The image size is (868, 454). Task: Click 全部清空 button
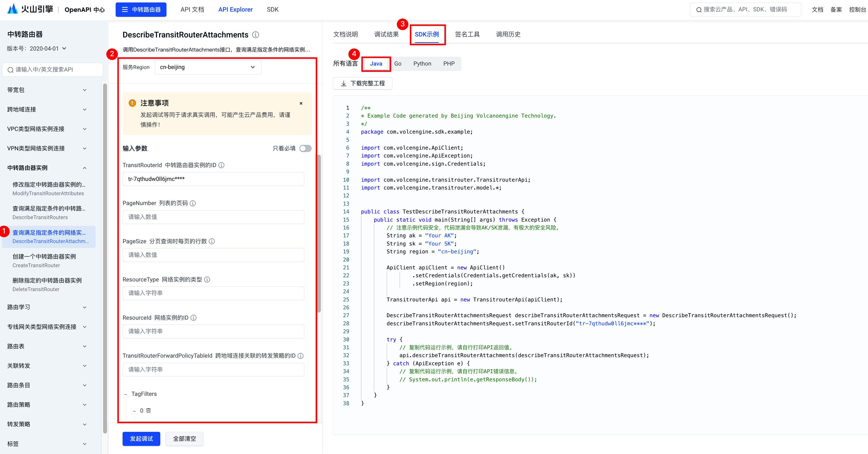(184, 438)
